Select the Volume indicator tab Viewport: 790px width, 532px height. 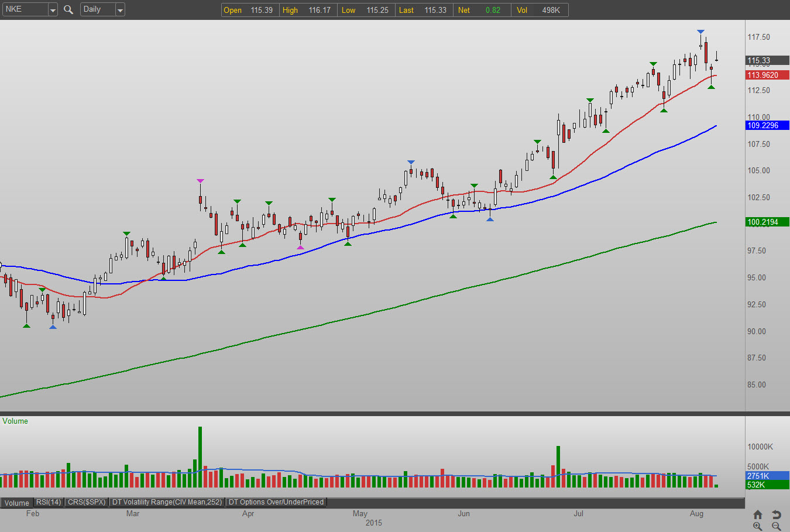[17, 503]
